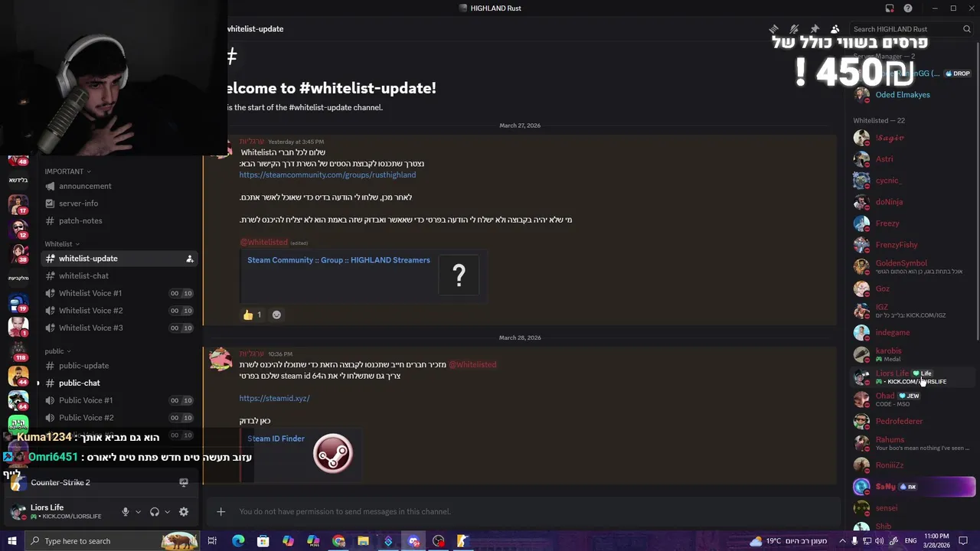Screen dimensions: 980x551
Task: Join Public Voice #1 channel
Action: (119, 400)
